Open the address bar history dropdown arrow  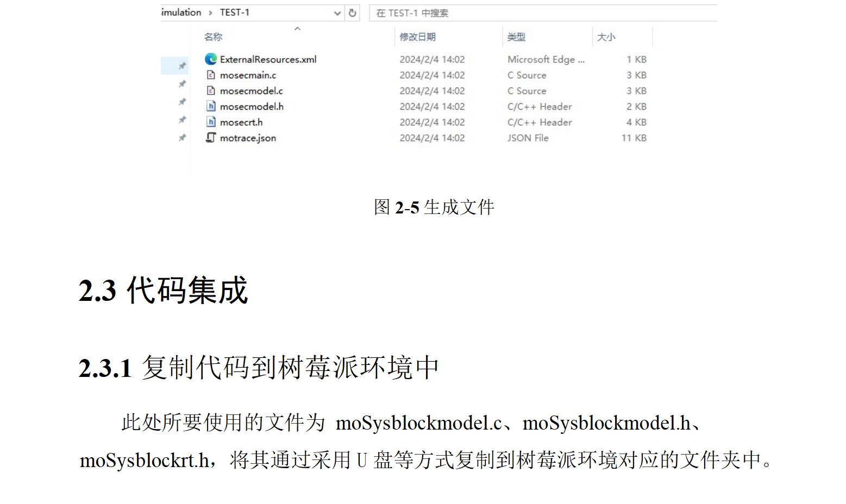pyautogui.click(x=337, y=13)
